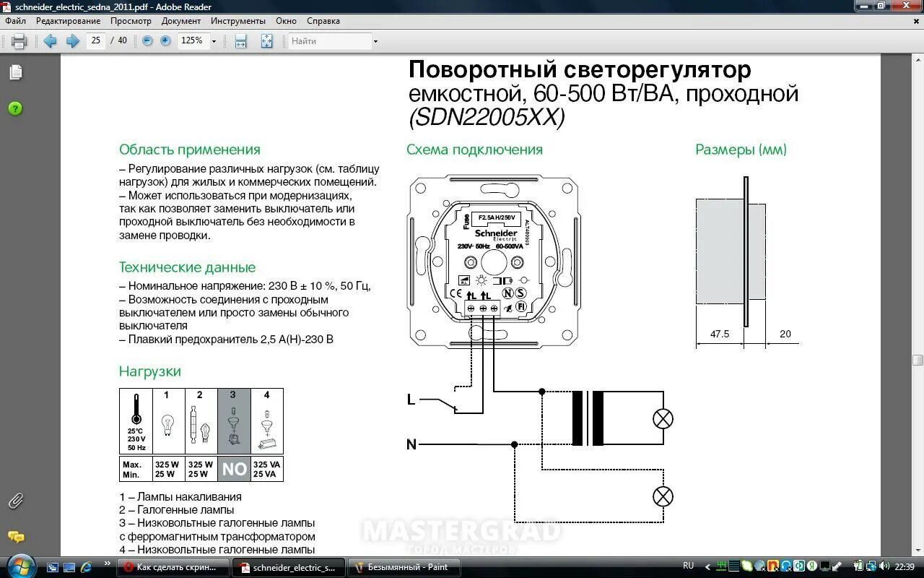Open the Файл menu
The width and height of the screenshot is (924, 578).
tap(16, 21)
